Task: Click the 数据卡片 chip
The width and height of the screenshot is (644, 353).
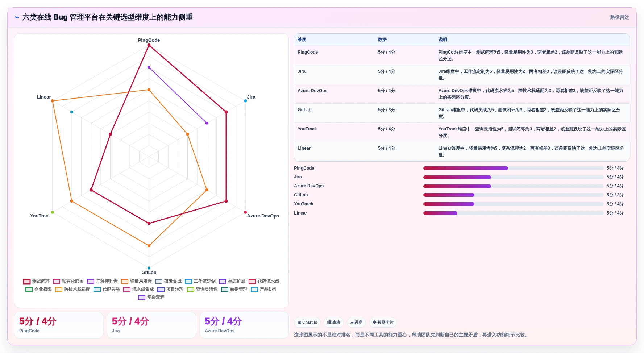Action: [x=383, y=322]
